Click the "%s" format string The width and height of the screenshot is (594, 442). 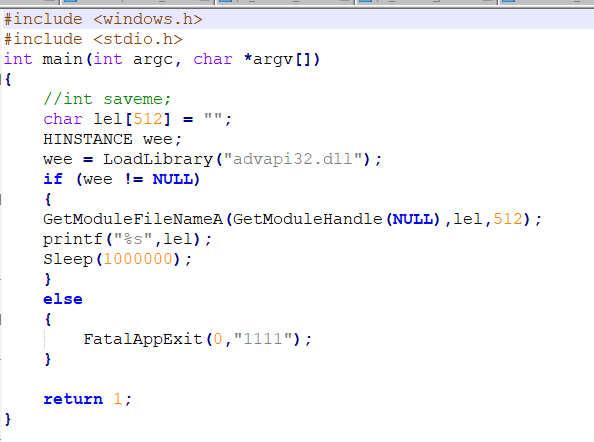pyautogui.click(x=133, y=239)
